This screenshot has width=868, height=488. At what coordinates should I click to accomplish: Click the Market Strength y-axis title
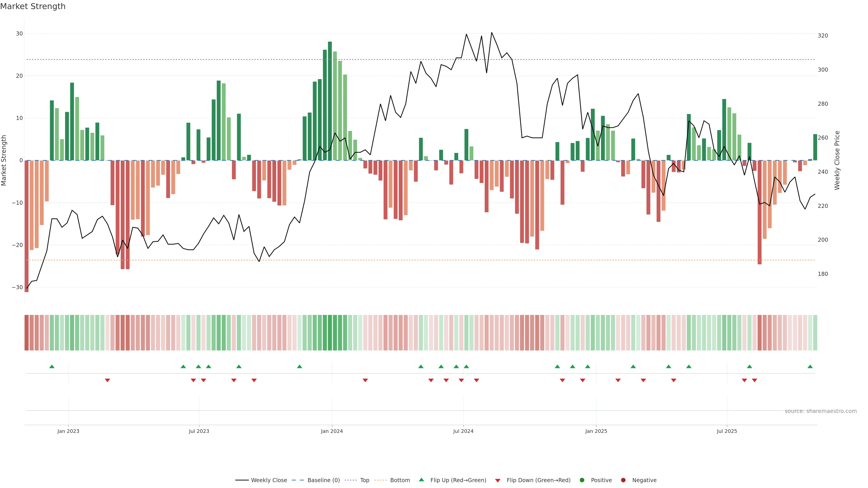coord(4,160)
